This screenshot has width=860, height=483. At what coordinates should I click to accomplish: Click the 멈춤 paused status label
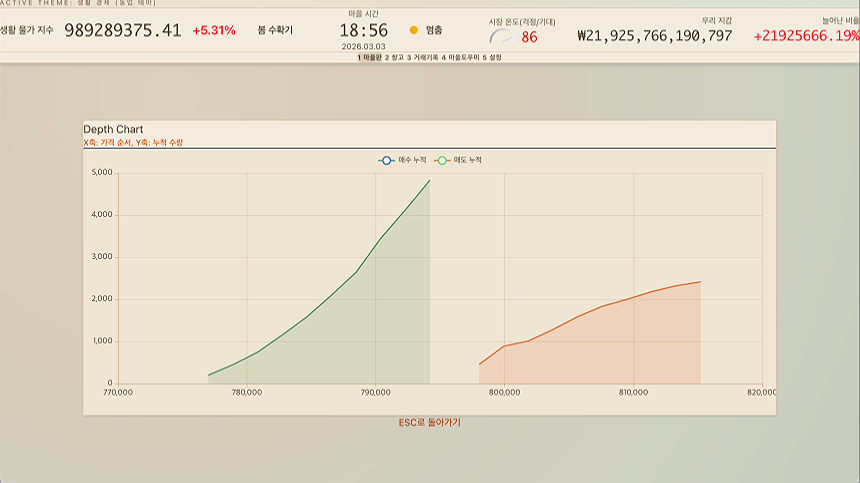click(434, 31)
